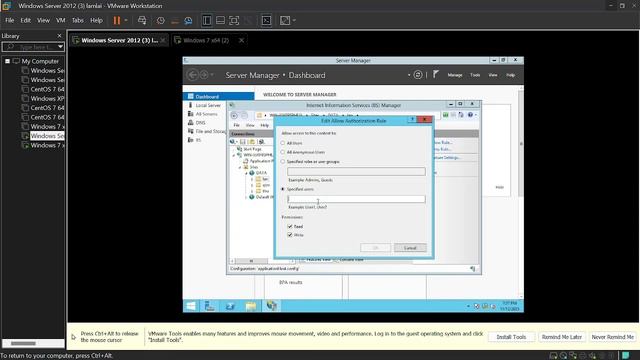This screenshot has width=640, height=360.
Task: Send Ctrl+Alt+Del to the virtual machine
Action: point(142,20)
